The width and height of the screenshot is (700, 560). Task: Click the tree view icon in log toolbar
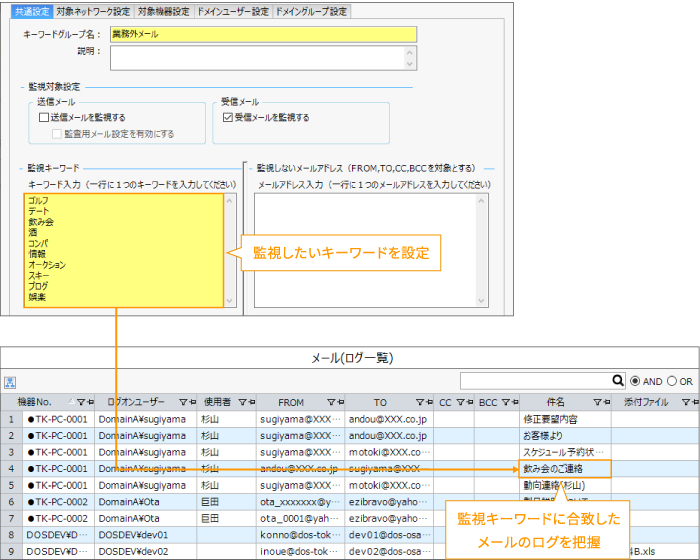pyautogui.click(x=10, y=382)
